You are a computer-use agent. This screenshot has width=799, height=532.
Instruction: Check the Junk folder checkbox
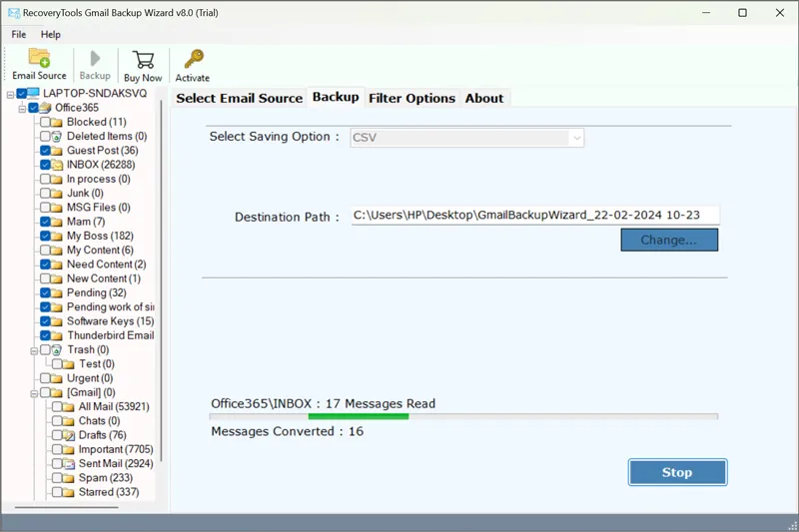[x=46, y=194]
